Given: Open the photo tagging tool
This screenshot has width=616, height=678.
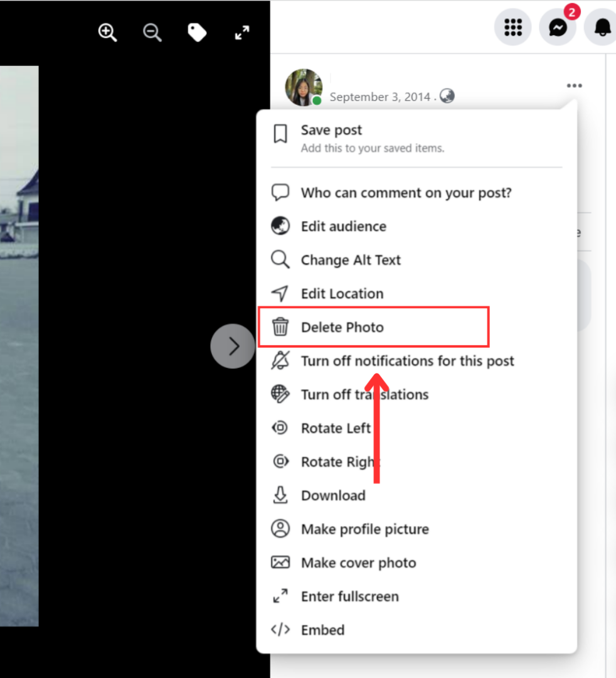Looking at the screenshot, I should tap(197, 31).
